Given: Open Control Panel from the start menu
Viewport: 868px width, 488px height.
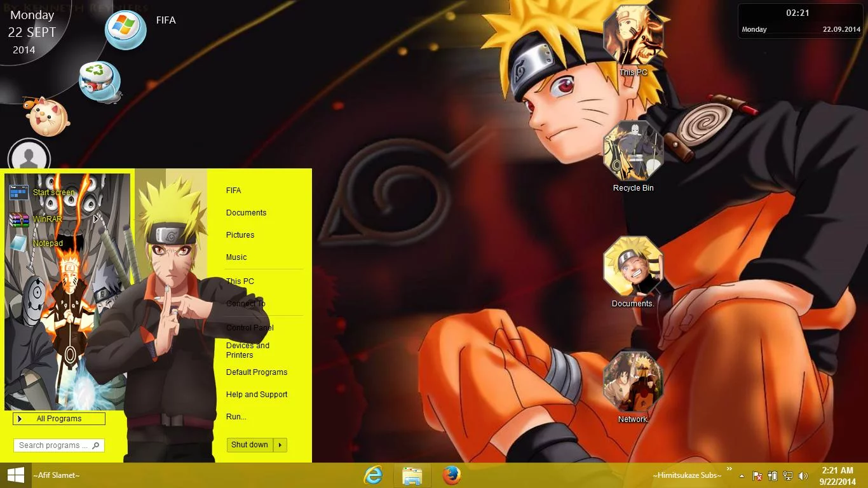Looking at the screenshot, I should [x=250, y=328].
